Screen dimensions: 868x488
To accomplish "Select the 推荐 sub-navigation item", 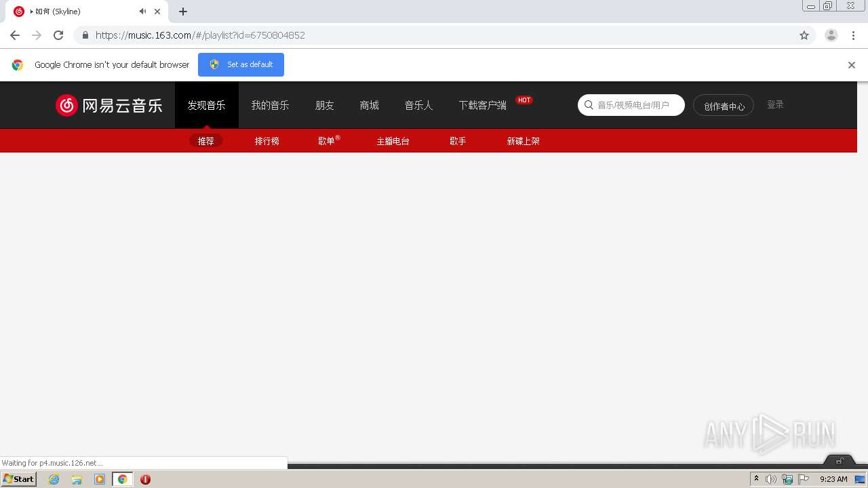I will pyautogui.click(x=206, y=141).
